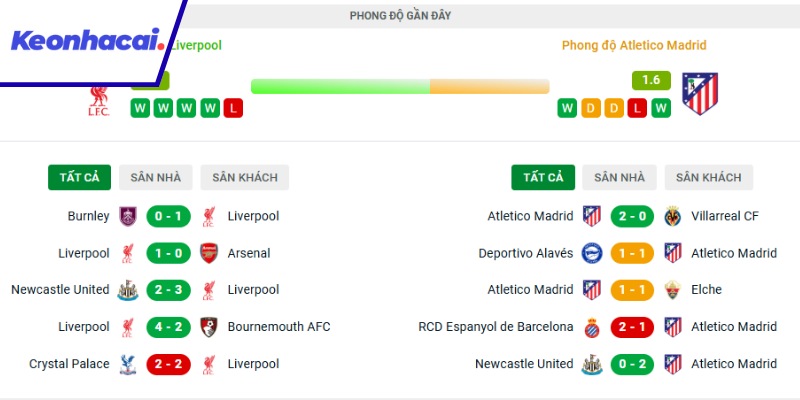
Task: Select Atletico Madrid's SÂN KHÁCH tab
Action: pyautogui.click(x=708, y=177)
